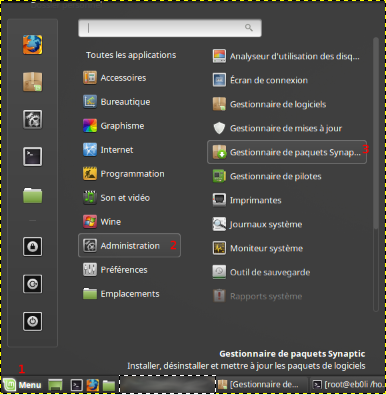Launch Firefox from the favorites sidebar
This screenshot has height=395, width=386.
click(32, 45)
